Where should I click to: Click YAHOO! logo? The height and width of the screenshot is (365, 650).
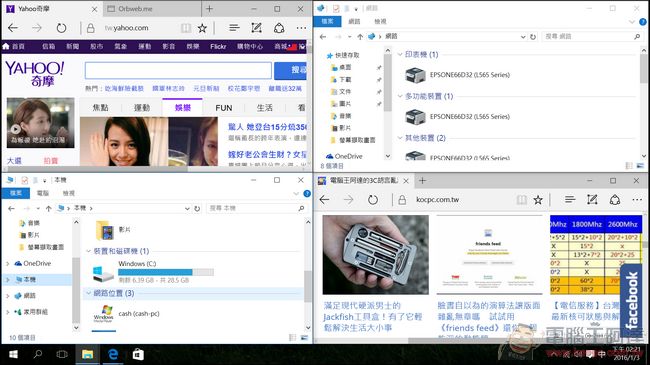pos(35,73)
